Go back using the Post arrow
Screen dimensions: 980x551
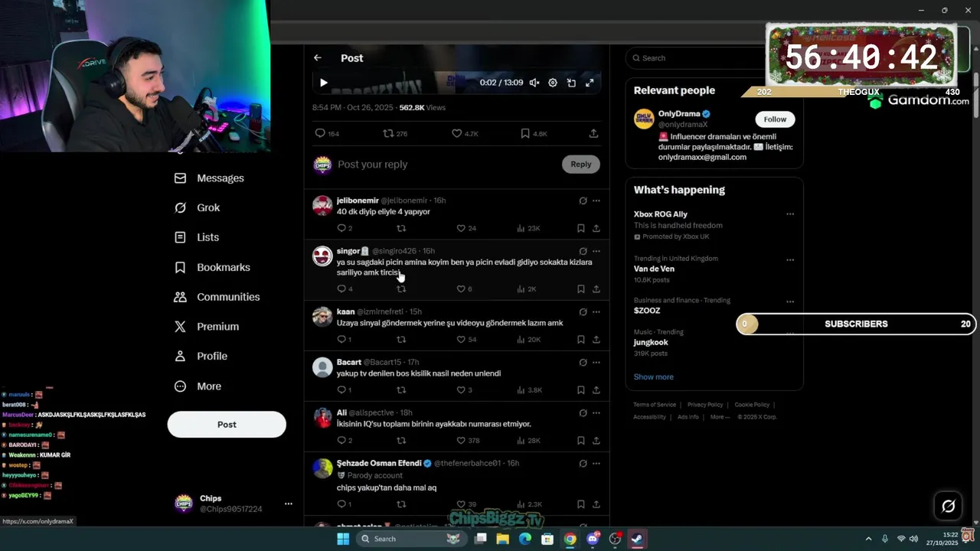click(x=318, y=58)
